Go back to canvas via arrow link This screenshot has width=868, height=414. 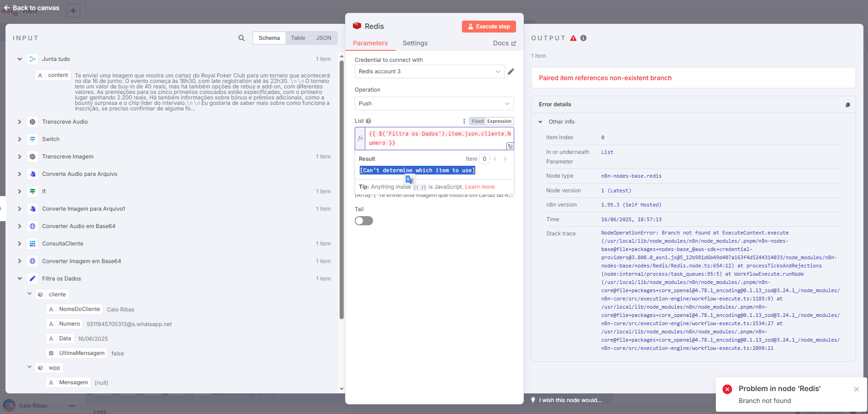click(x=32, y=8)
